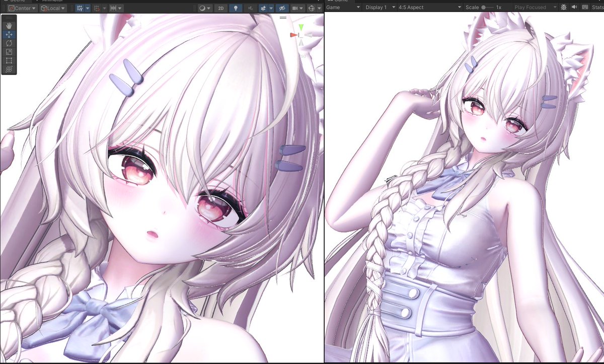Click the tools overlay grip handle
The height and width of the screenshot is (364, 604).
point(9,18)
